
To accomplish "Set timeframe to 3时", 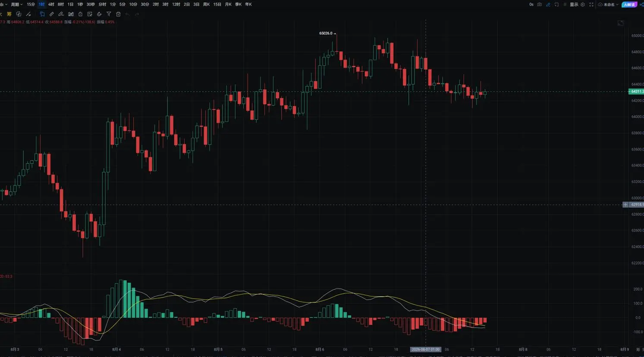I will click(165, 4).
